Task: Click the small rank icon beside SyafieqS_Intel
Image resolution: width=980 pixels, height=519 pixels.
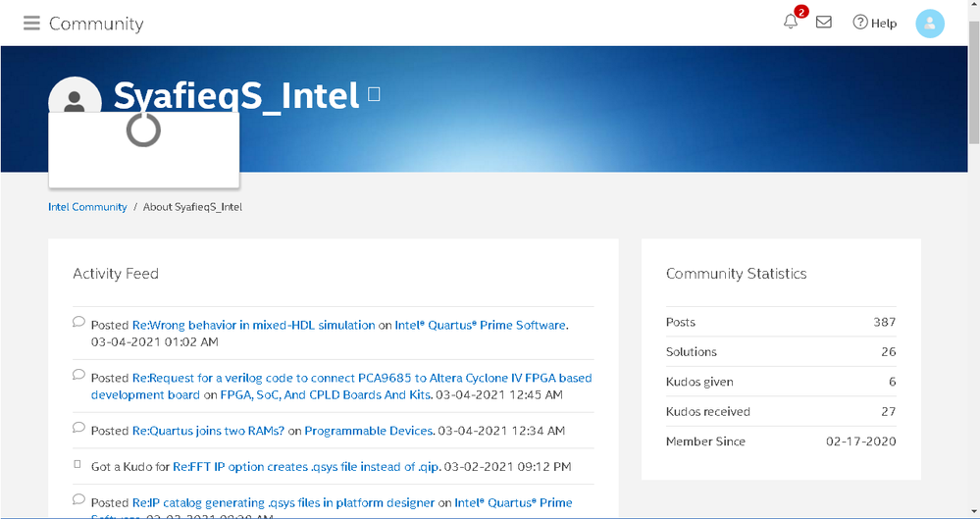Action: 374,94
